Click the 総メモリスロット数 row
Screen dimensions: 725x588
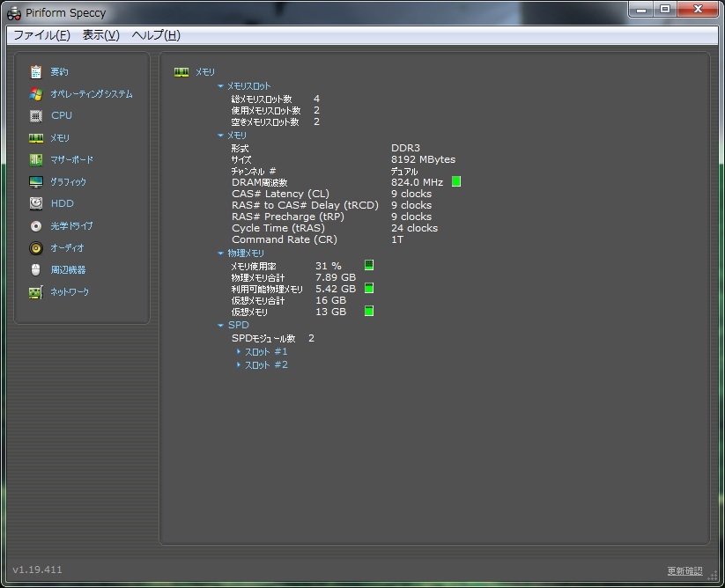pos(275,99)
